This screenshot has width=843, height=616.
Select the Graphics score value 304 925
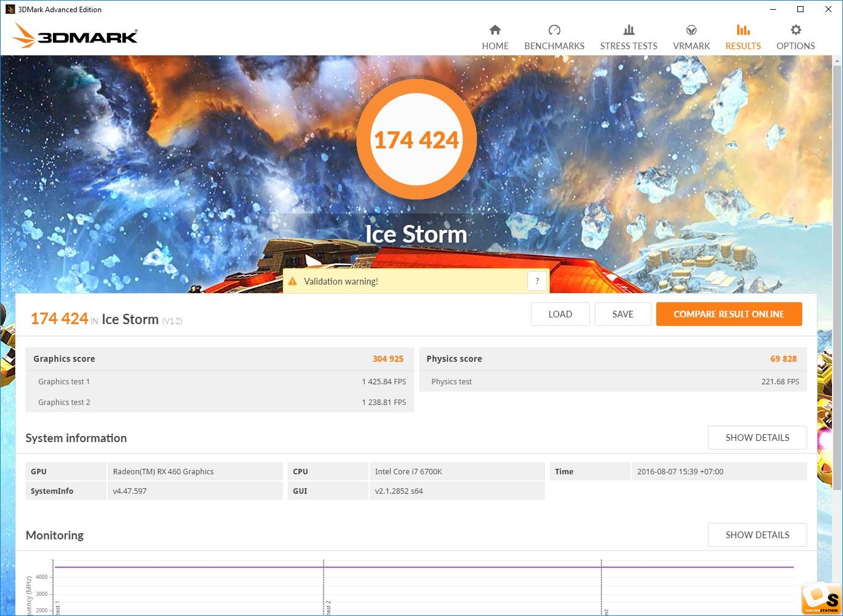388,359
